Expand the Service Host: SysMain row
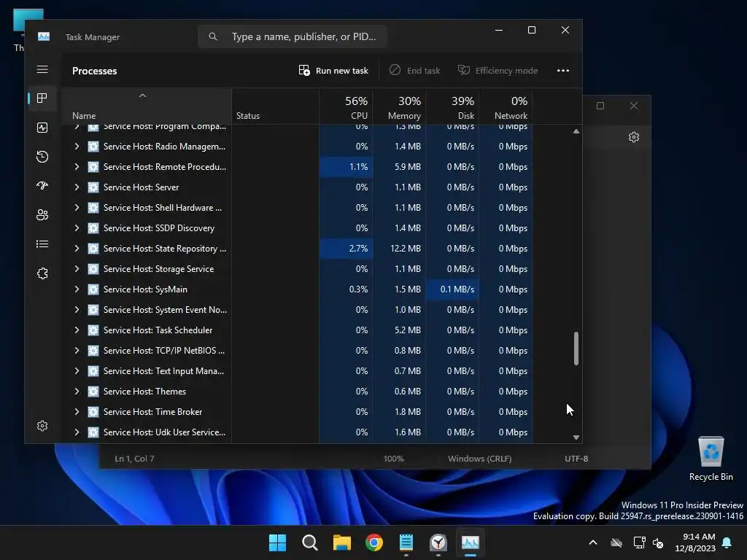 77,289
